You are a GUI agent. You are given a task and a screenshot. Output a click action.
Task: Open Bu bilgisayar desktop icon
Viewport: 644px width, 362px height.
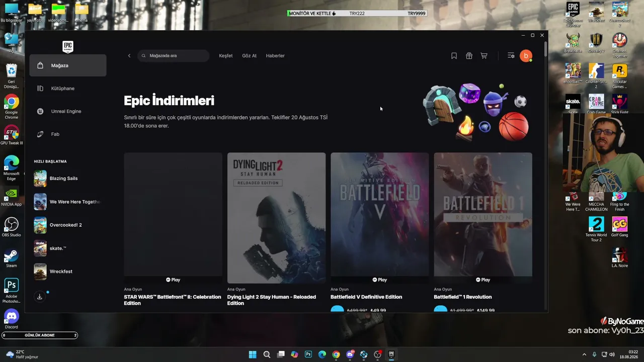(11, 13)
